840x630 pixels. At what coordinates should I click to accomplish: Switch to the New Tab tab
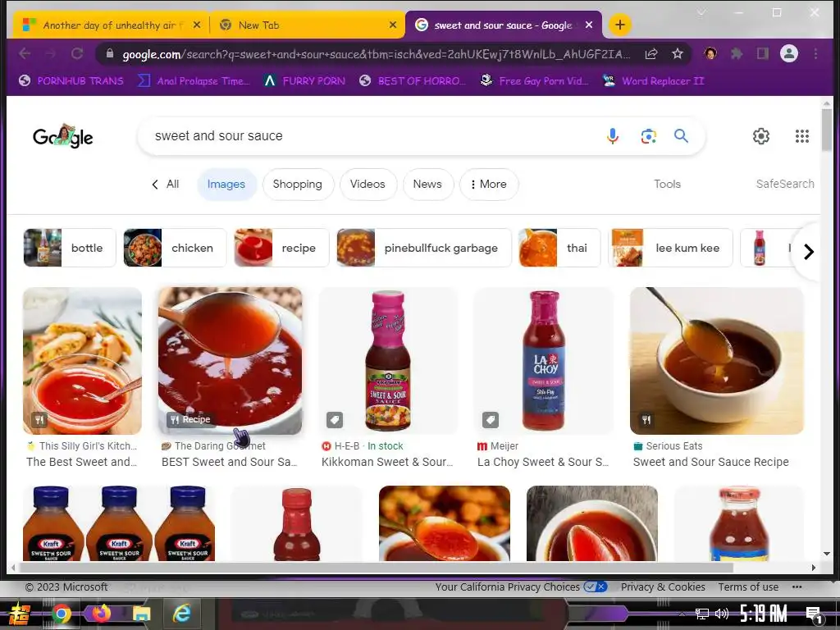click(x=308, y=25)
